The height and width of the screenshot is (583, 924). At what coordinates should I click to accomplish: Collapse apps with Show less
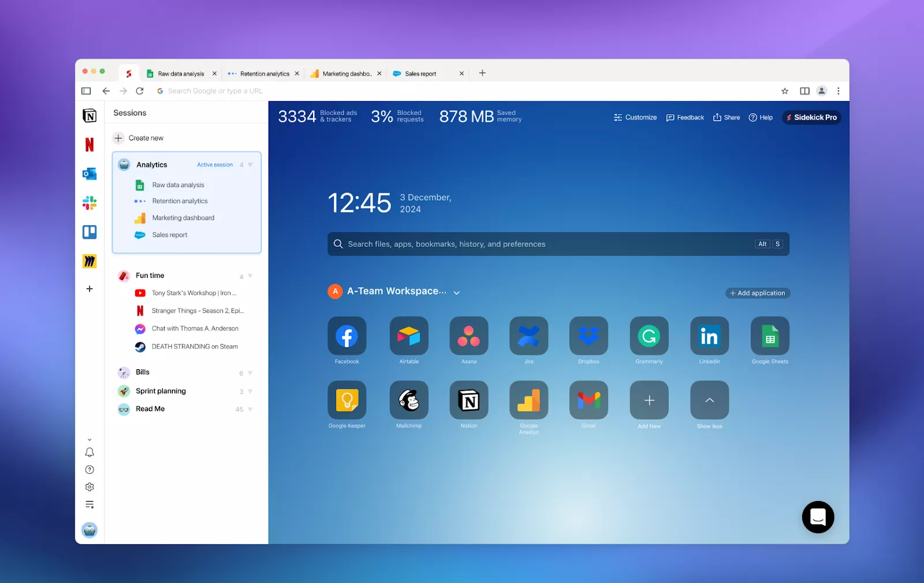[x=709, y=400]
